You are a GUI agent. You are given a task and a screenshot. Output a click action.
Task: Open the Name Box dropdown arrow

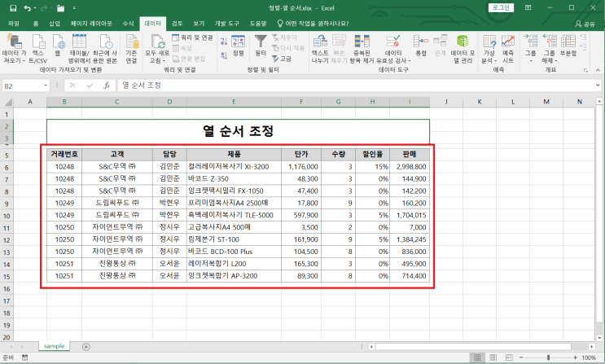pos(46,86)
